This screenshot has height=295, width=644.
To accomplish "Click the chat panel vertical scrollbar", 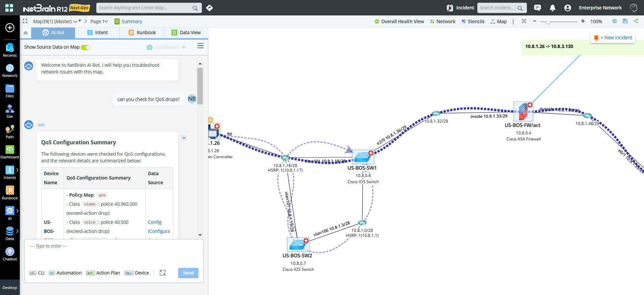I will tap(200, 86).
